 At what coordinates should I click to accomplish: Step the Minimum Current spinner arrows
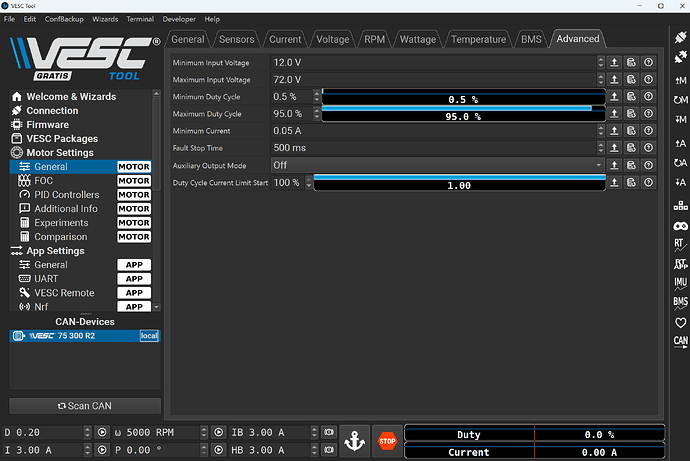point(600,131)
